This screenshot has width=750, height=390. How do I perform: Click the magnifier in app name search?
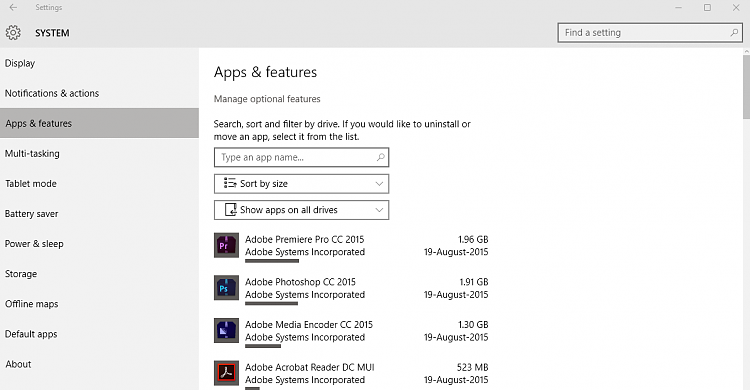tap(380, 157)
